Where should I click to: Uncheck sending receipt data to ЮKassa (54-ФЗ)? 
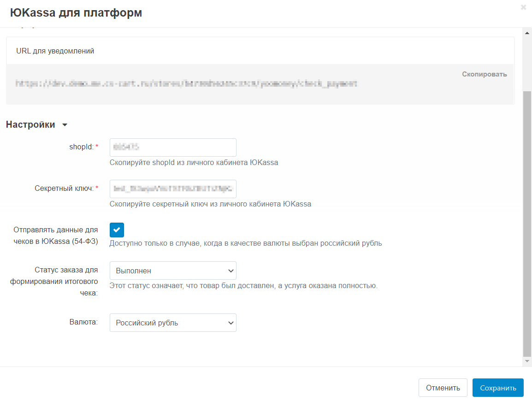pyautogui.click(x=117, y=230)
